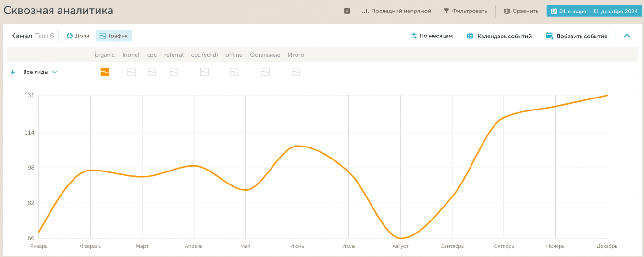
Task: Show the referral channel chart line
Action: click(x=174, y=72)
